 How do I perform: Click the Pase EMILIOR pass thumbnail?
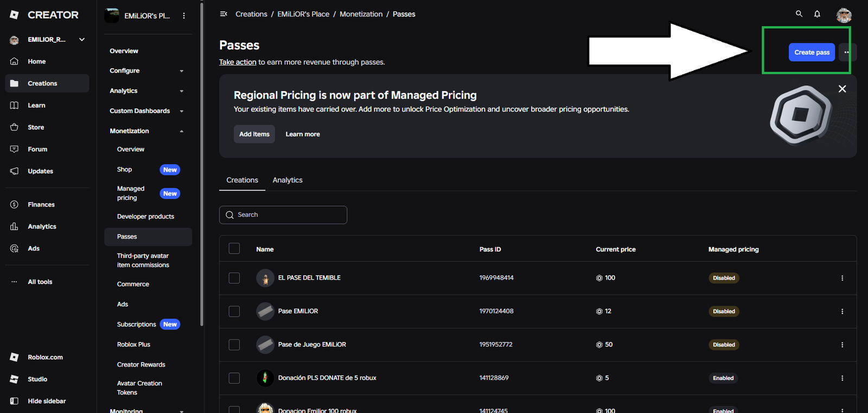265,312
